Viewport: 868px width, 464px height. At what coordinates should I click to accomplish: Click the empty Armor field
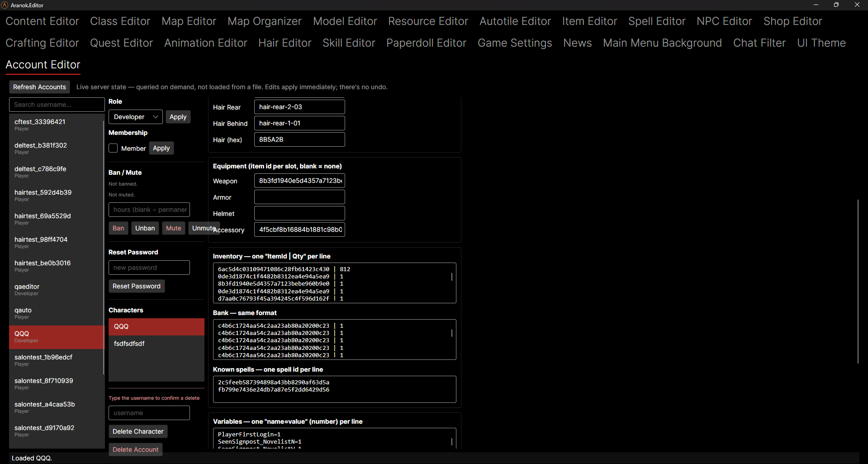pos(299,197)
